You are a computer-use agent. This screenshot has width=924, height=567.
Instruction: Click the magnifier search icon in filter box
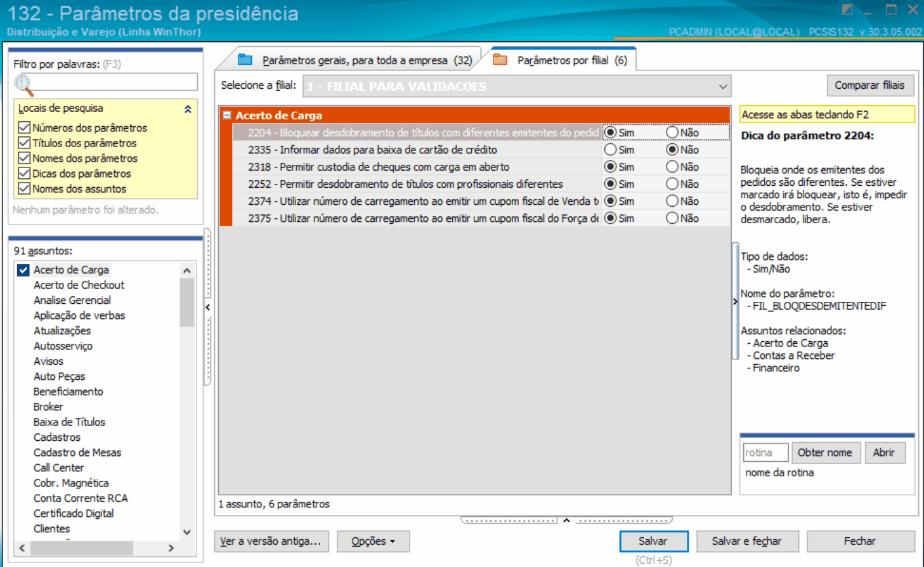23,85
